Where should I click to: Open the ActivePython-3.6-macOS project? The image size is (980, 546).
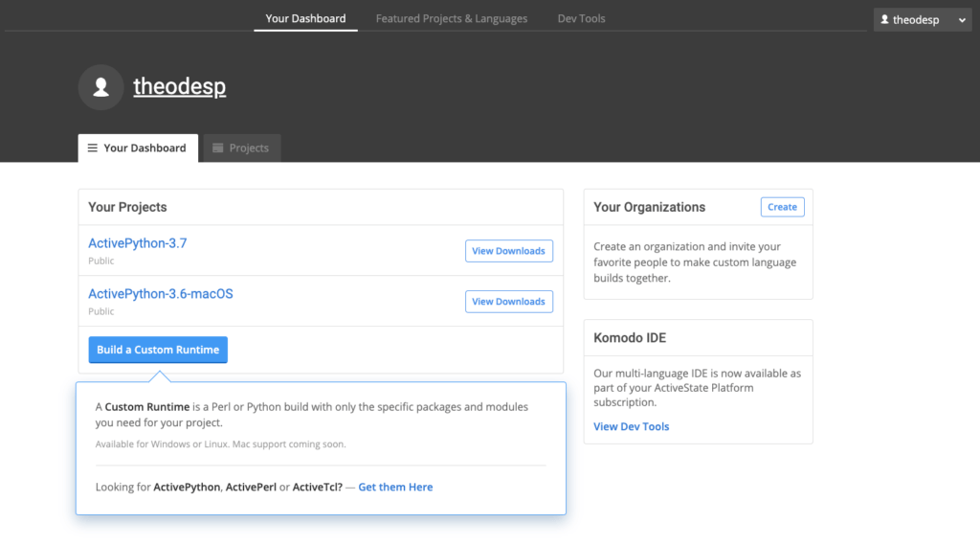tap(160, 294)
